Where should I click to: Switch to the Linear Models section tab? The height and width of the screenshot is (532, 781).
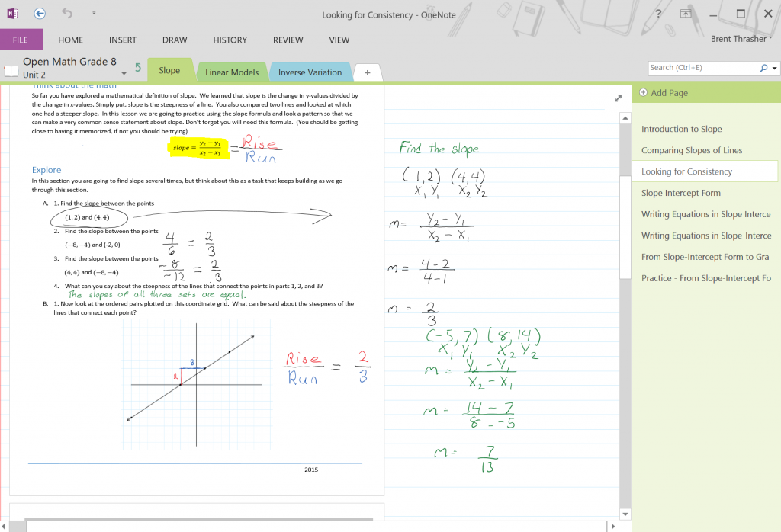232,72
